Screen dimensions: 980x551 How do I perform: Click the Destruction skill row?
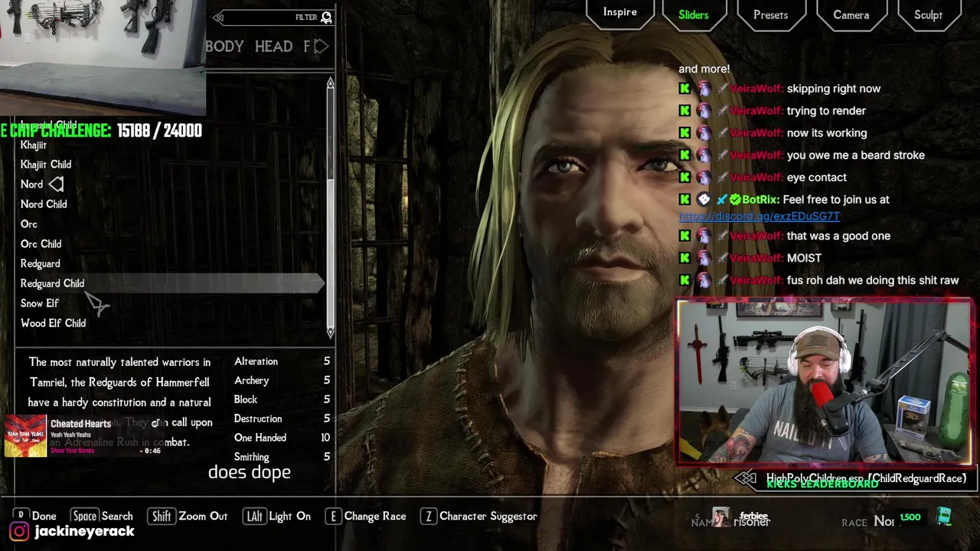(282, 419)
